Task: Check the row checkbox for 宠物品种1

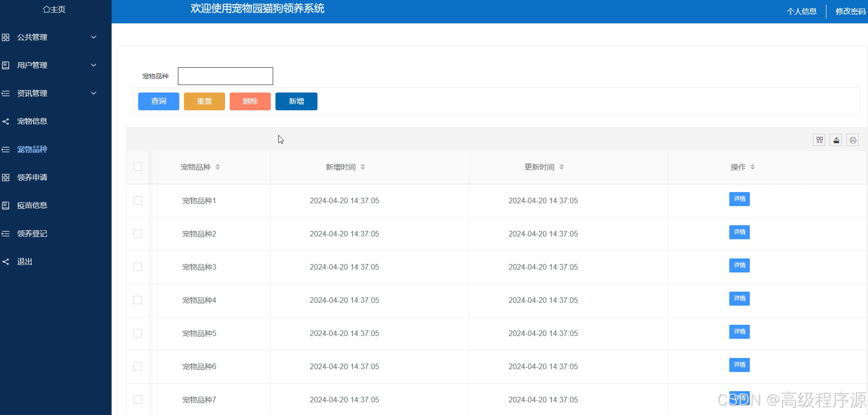Action: pyautogui.click(x=138, y=200)
